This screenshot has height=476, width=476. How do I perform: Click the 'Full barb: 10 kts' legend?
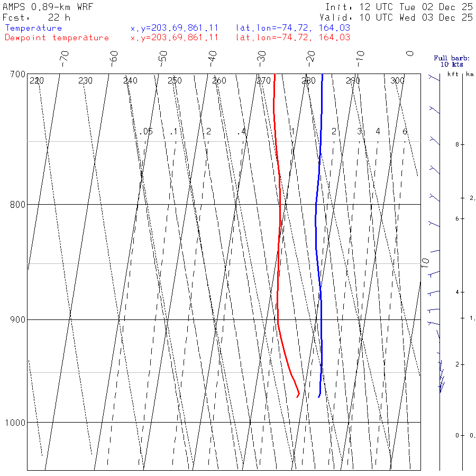(452, 61)
